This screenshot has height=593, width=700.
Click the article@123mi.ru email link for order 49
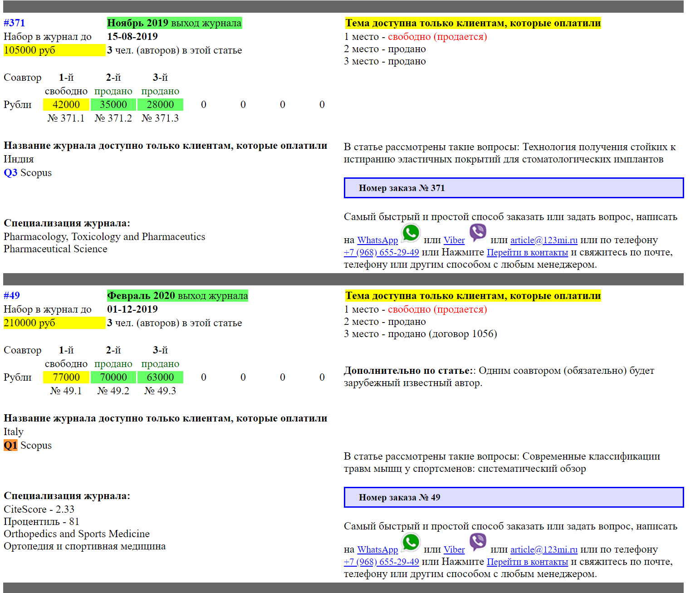(543, 550)
